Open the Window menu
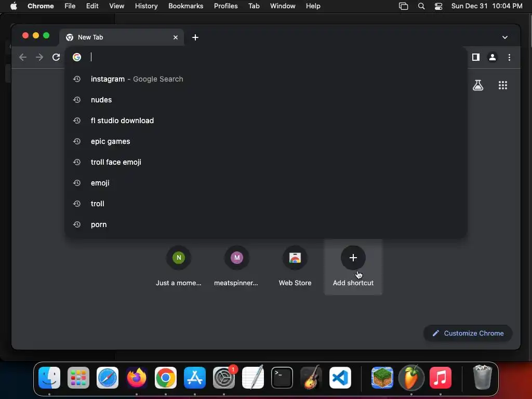532x399 pixels. (x=283, y=6)
